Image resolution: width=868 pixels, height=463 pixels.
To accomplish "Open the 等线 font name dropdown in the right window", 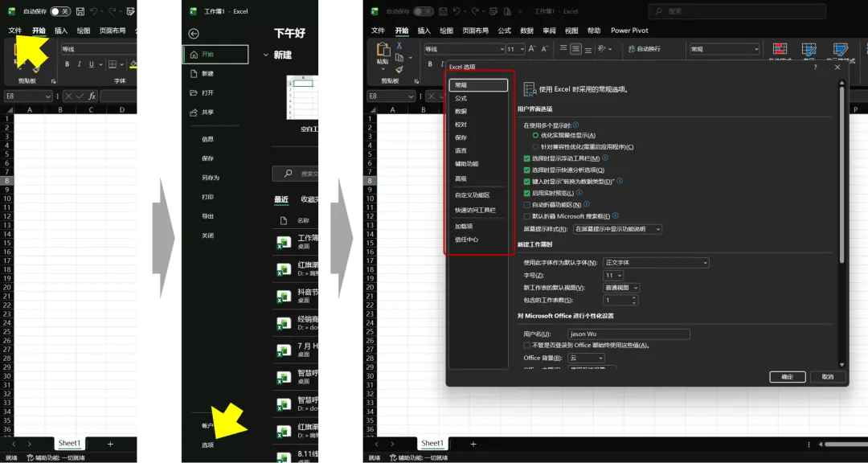I will tap(465, 49).
